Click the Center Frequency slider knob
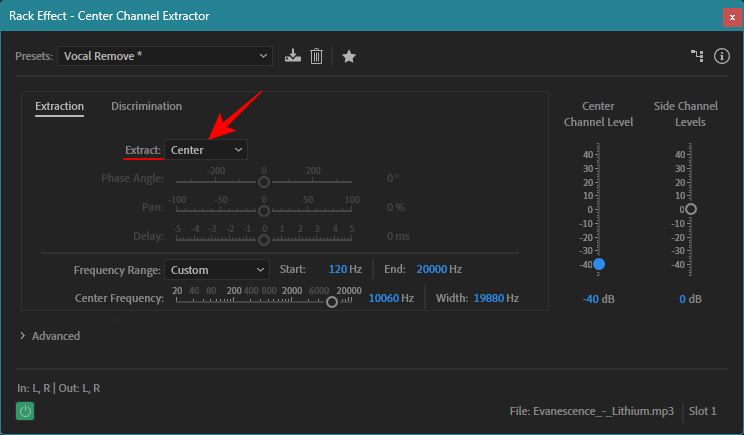This screenshot has width=744, height=435. (x=332, y=302)
